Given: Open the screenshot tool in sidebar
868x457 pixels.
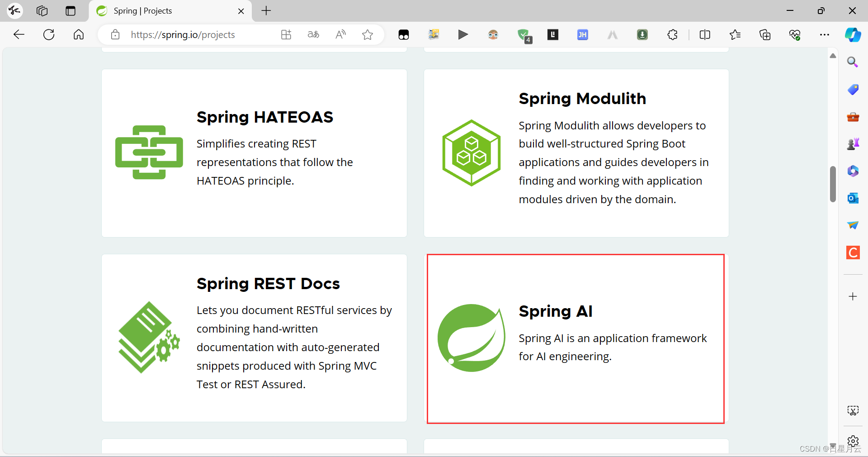Looking at the screenshot, I should pos(853,411).
